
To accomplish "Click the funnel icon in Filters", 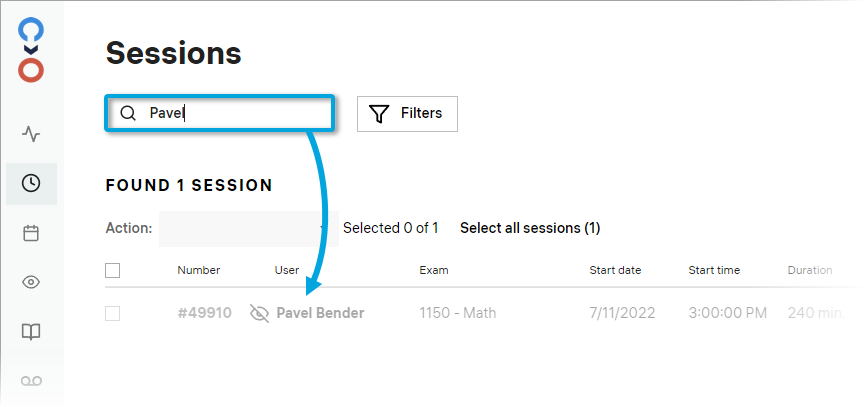I will click(379, 114).
